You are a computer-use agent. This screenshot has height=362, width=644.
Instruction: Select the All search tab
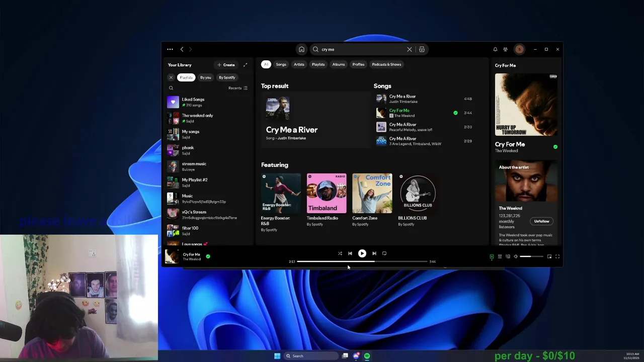pos(266,64)
